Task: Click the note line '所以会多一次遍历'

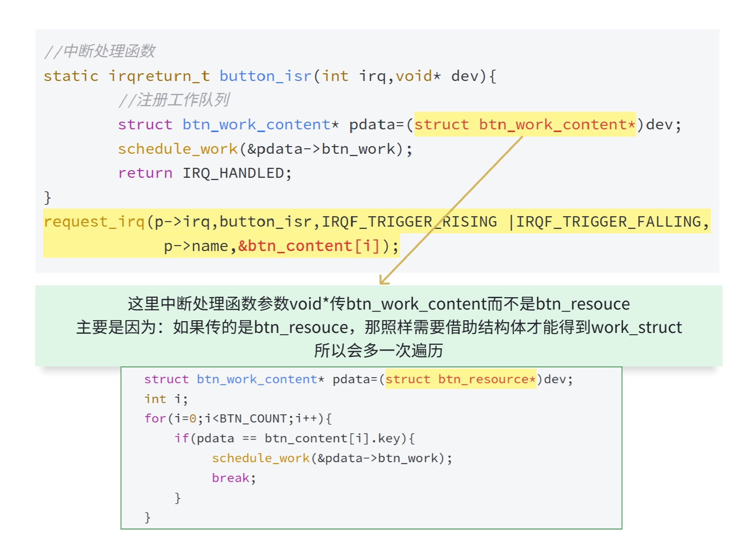Action: coord(379,351)
